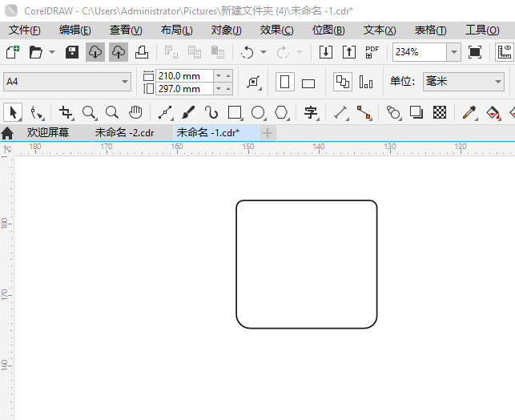This screenshot has width=515, height=420.
Task: Decrease page height with down stepper arrow
Action: click(x=219, y=89)
